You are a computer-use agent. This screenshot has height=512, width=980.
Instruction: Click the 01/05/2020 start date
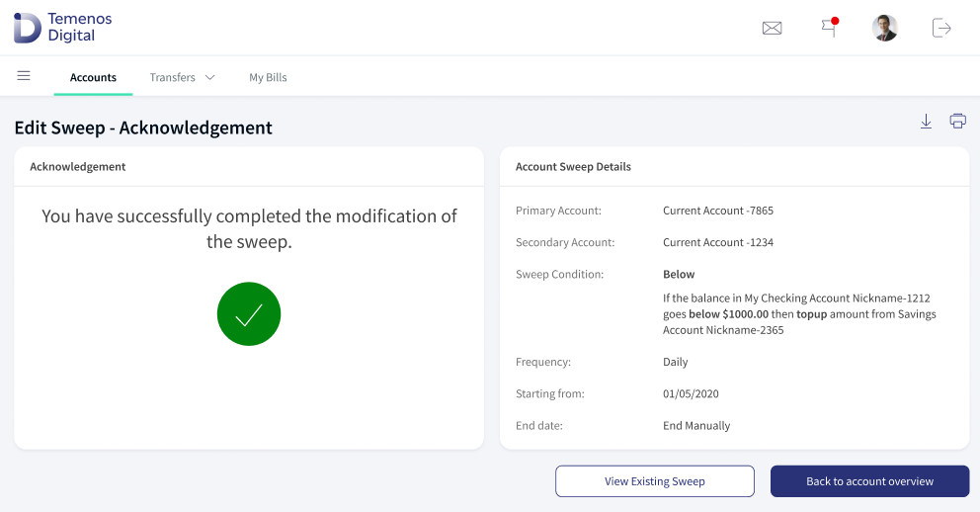point(691,393)
